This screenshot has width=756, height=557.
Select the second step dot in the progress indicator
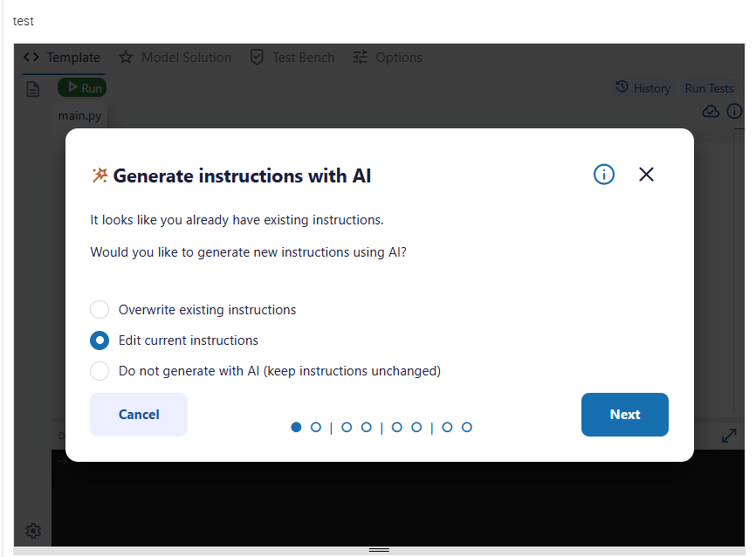(316, 427)
